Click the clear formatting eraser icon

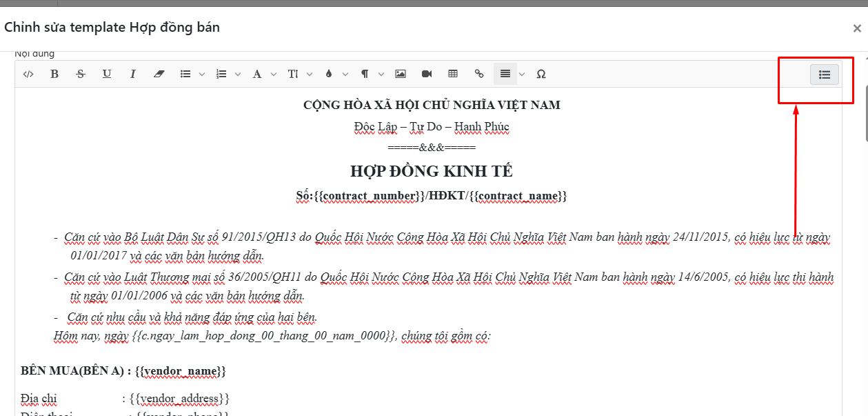[x=159, y=74]
